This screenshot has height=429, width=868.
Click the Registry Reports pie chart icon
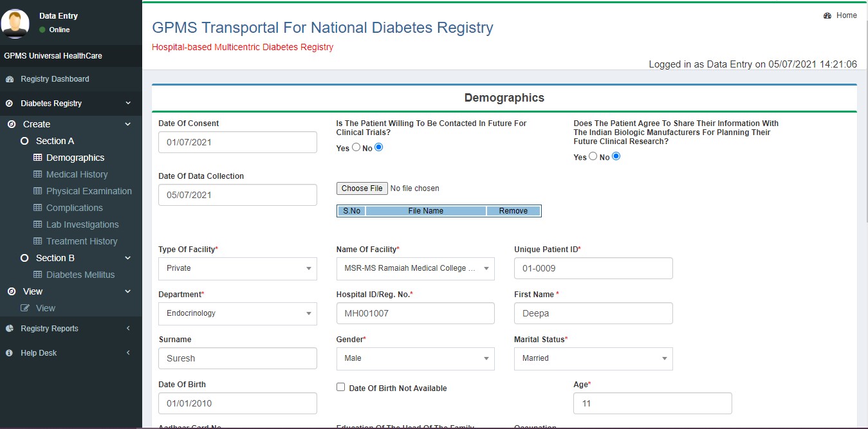[x=10, y=329]
